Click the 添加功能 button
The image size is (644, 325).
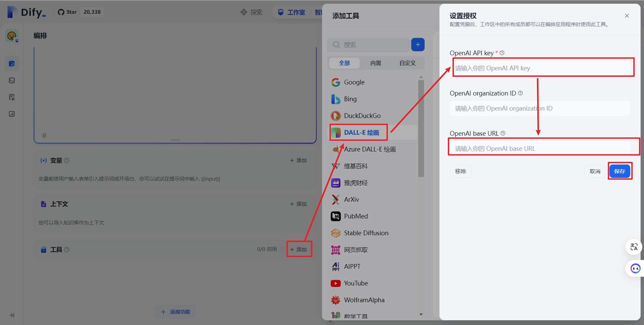175,312
